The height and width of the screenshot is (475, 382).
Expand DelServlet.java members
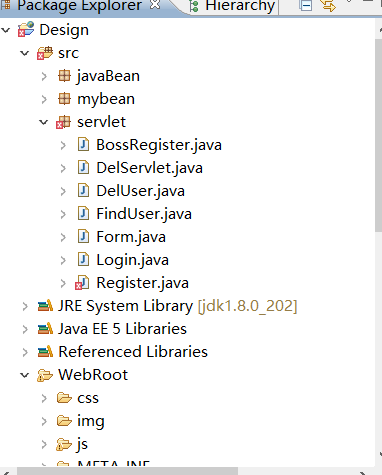pyautogui.click(x=63, y=168)
